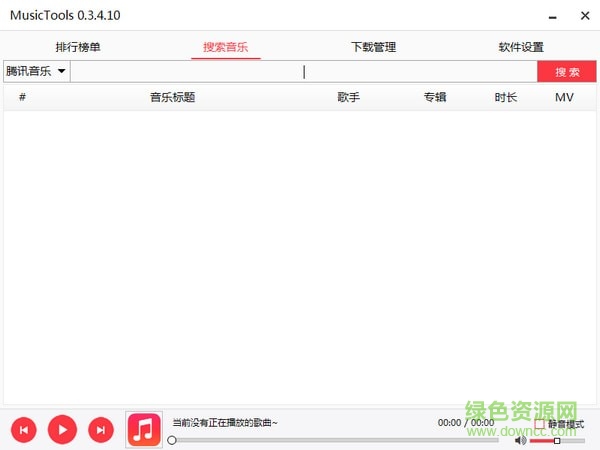Click the 当前没有正在播放的歌曲 status text

pyautogui.click(x=225, y=423)
